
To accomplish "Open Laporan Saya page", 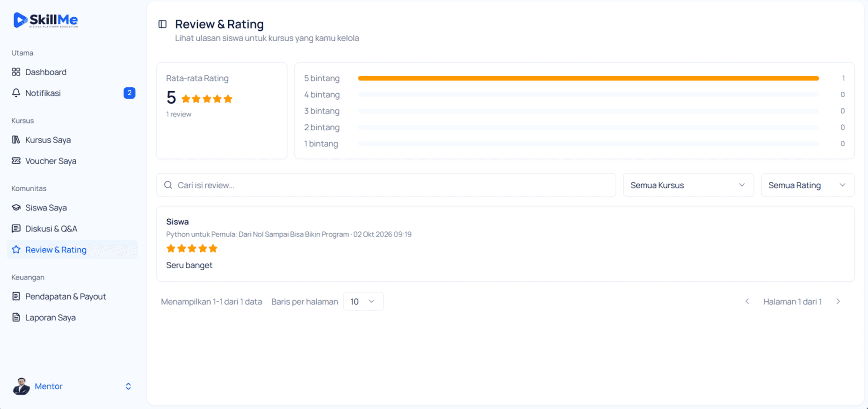I will tap(72, 317).
